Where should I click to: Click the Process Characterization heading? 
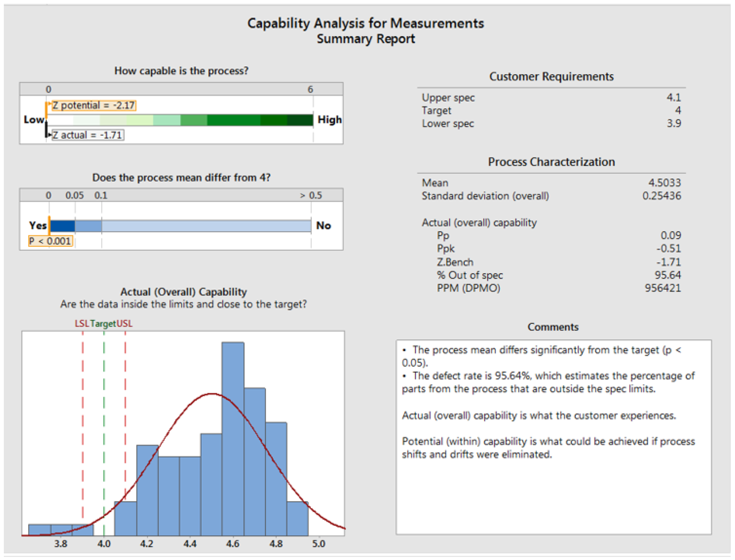tap(551, 162)
